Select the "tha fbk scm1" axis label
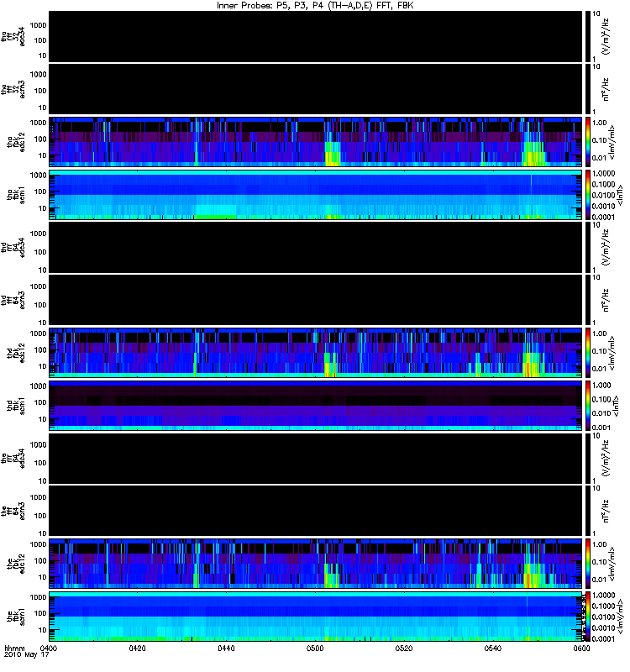Screen dimensions: 630x672 coord(16,195)
